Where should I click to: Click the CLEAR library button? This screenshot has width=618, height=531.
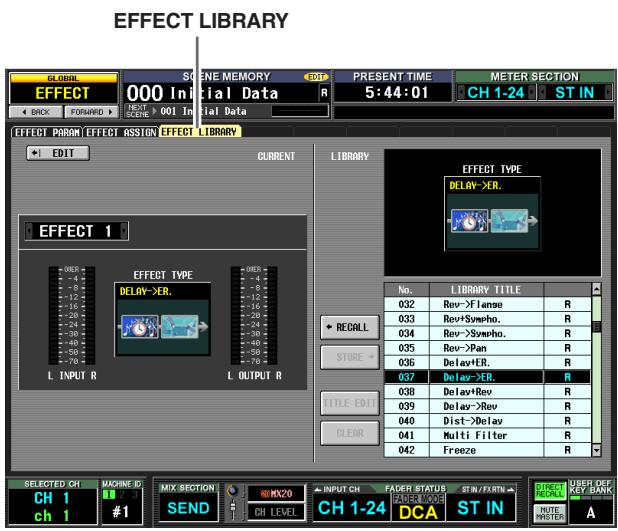[350, 433]
